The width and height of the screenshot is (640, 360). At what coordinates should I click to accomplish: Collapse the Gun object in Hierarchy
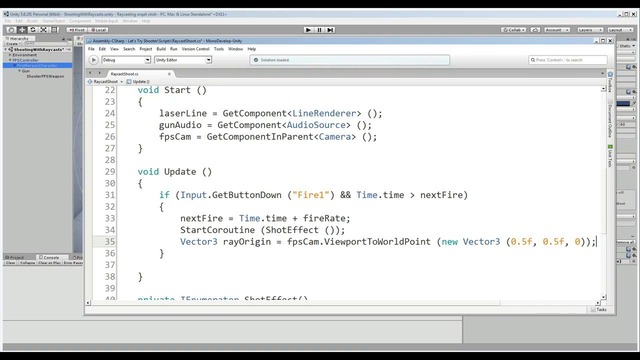pyautogui.click(x=19, y=71)
